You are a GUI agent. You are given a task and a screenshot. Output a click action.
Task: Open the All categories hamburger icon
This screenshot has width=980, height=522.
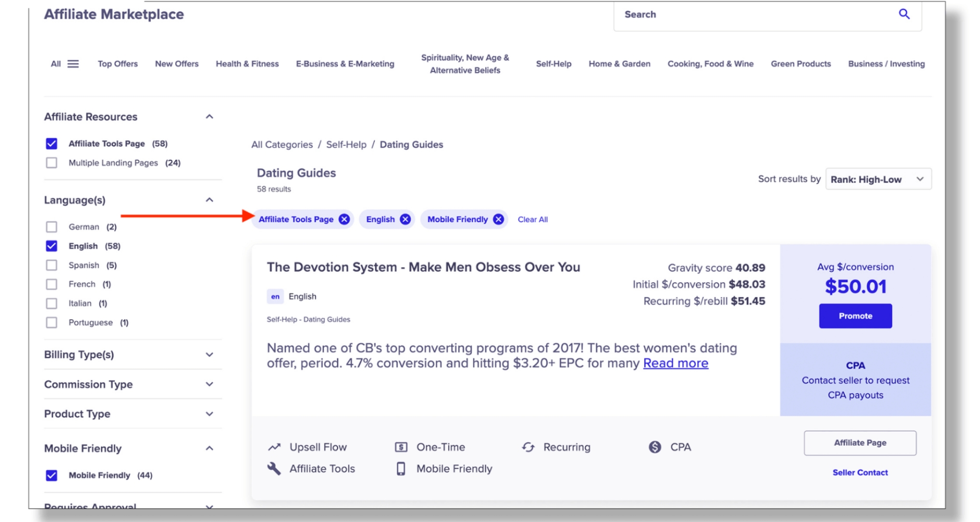coord(73,64)
